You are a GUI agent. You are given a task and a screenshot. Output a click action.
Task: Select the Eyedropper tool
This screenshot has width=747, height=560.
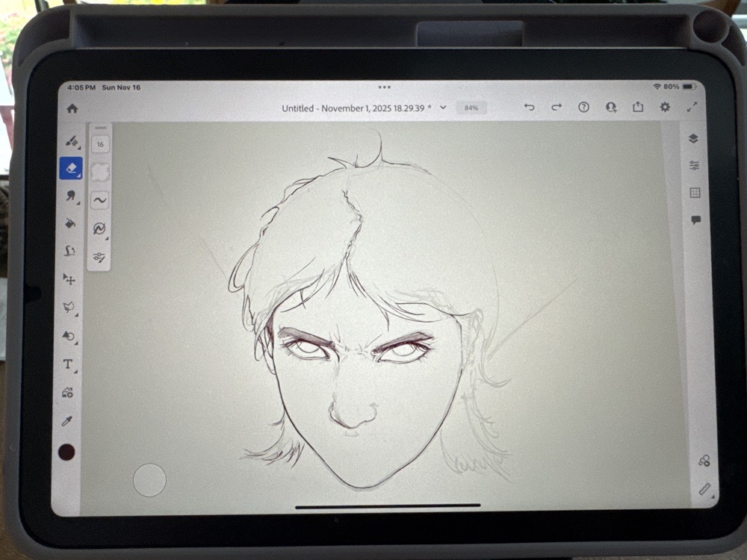67,420
